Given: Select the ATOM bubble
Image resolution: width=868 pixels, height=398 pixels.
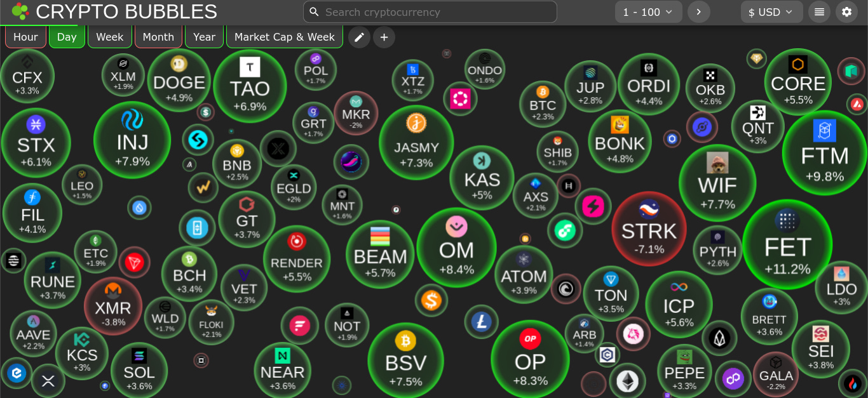Looking at the screenshot, I should (524, 274).
